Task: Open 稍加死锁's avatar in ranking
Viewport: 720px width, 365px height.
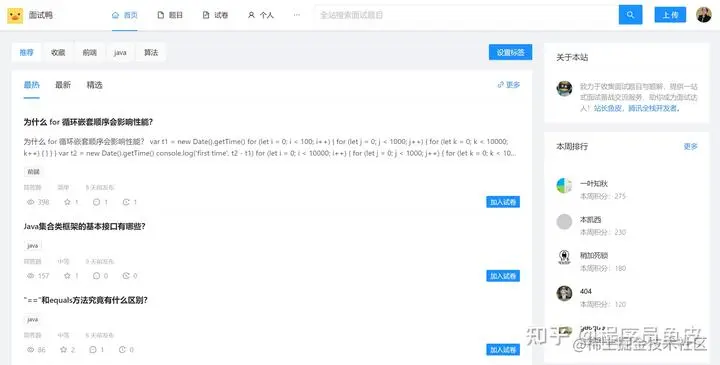Action: coord(564,258)
